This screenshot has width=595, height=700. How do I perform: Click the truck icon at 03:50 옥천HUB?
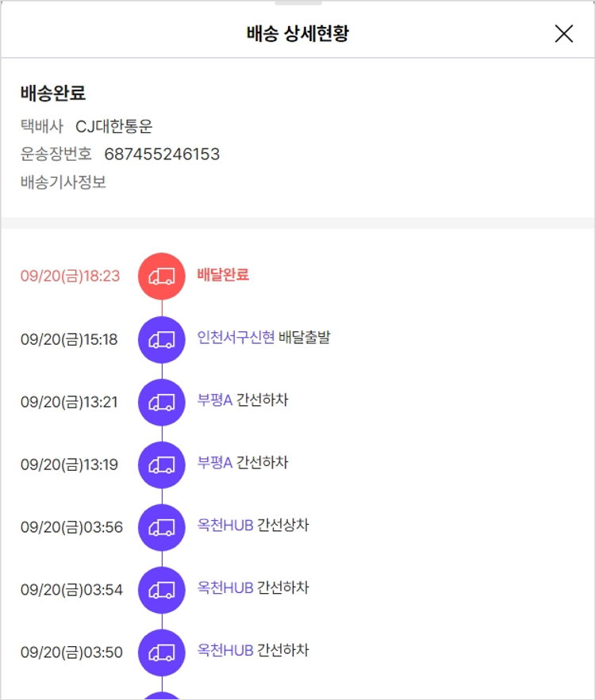pyautogui.click(x=162, y=652)
